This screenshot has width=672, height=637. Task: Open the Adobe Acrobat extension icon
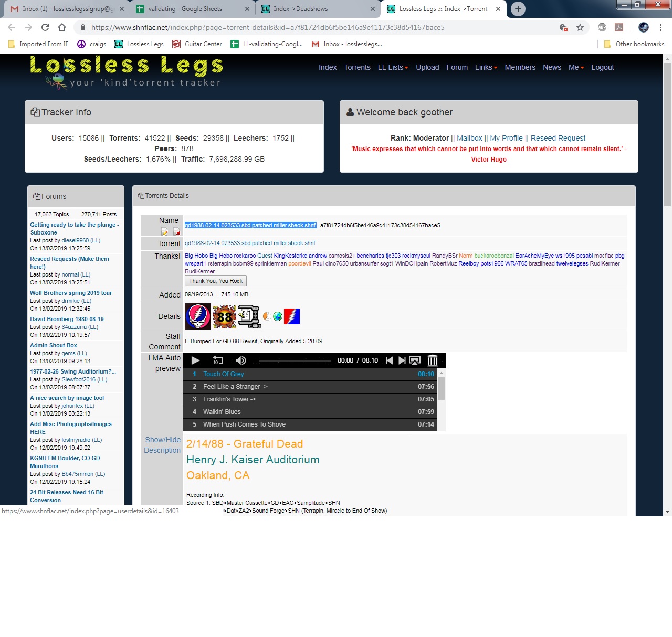pos(619,27)
